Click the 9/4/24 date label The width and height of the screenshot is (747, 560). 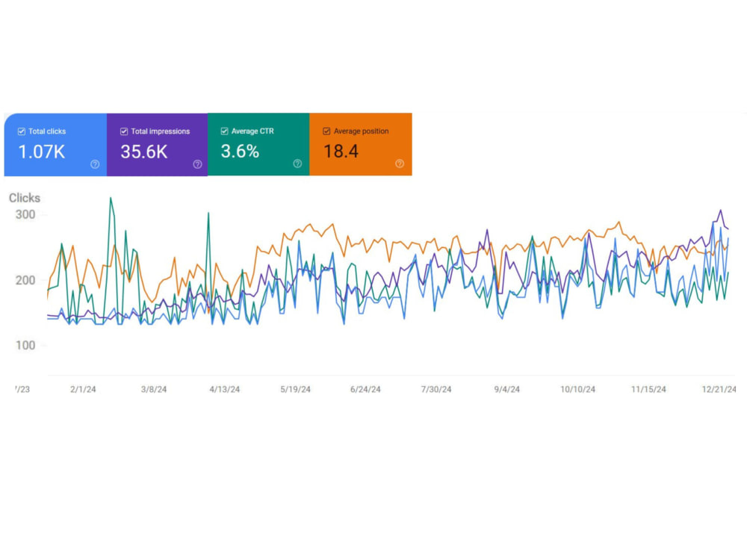(x=507, y=390)
